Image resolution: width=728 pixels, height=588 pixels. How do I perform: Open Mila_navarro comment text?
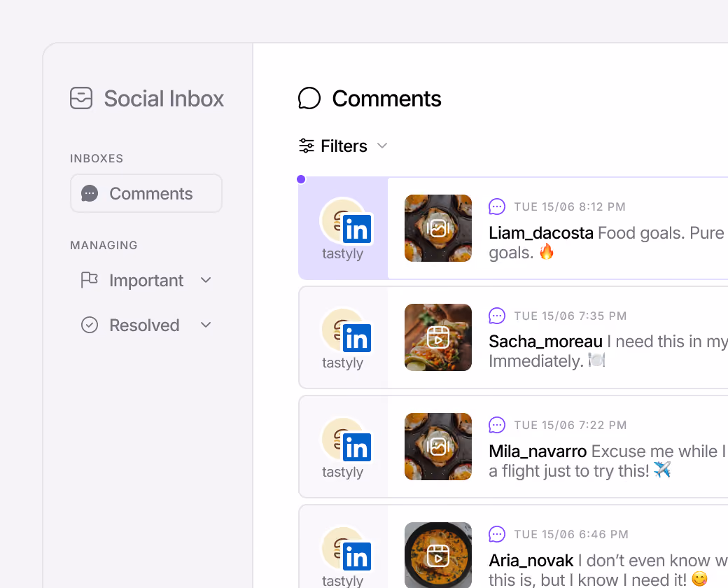(x=608, y=461)
